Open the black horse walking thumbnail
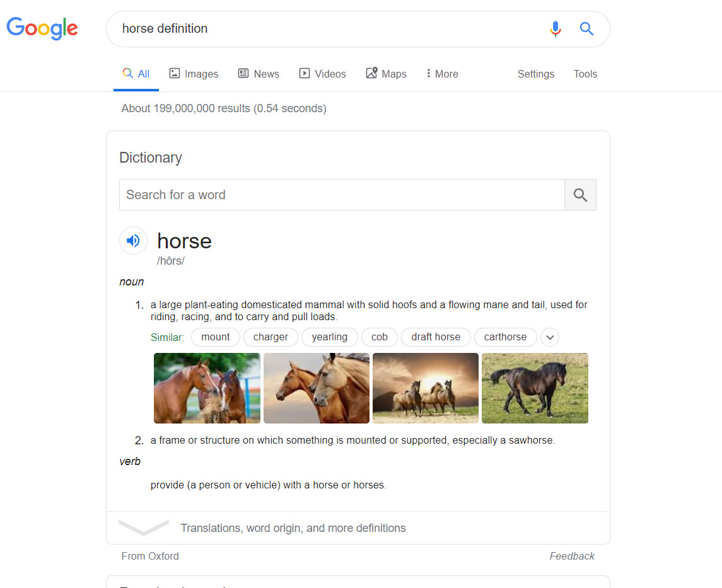Image resolution: width=722 pixels, height=588 pixels. pyautogui.click(x=535, y=388)
